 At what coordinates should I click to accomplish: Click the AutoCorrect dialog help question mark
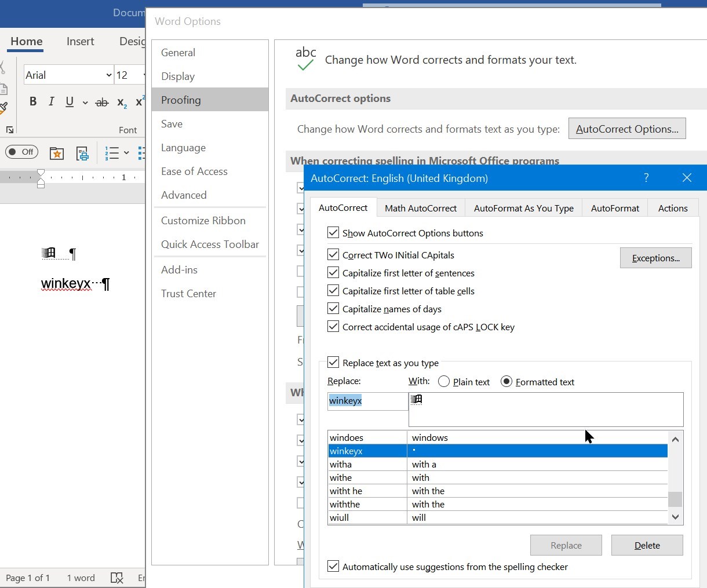[x=646, y=178]
